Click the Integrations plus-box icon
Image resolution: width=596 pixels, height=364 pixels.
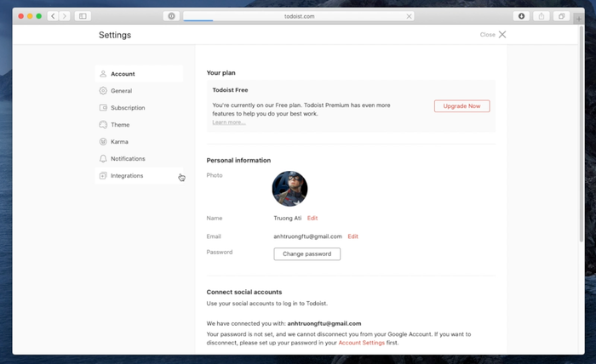pyautogui.click(x=103, y=176)
